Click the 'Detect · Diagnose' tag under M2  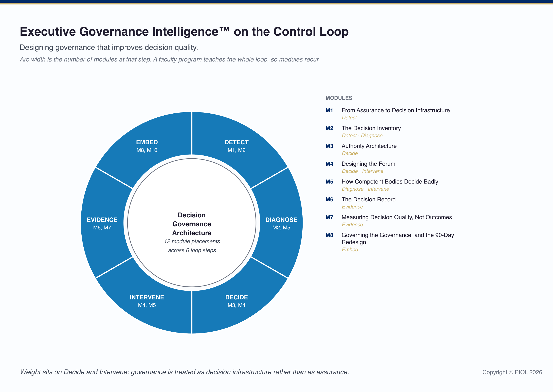pyautogui.click(x=362, y=135)
